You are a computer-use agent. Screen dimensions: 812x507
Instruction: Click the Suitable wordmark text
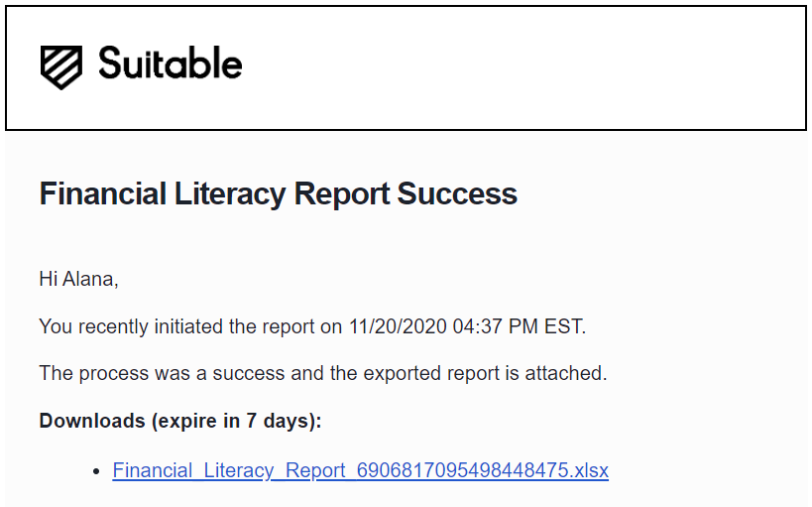(171, 63)
